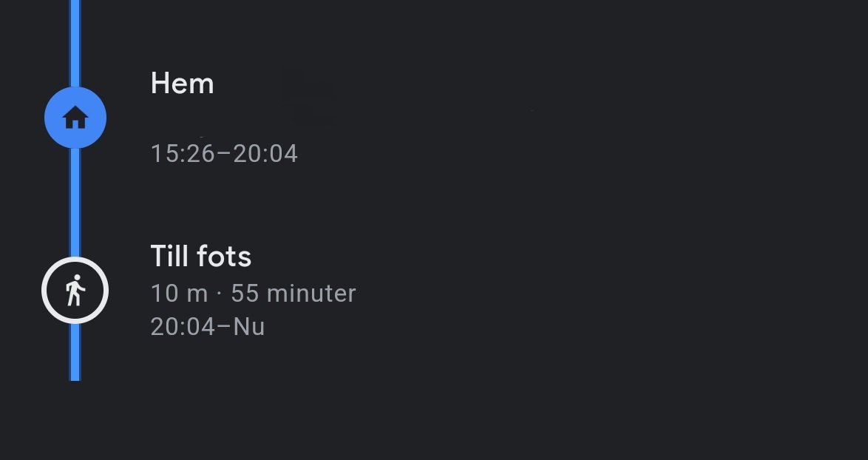Viewport: 868px width, 460px height.
Task: Click the blue home icon on timeline
Action: 75,118
